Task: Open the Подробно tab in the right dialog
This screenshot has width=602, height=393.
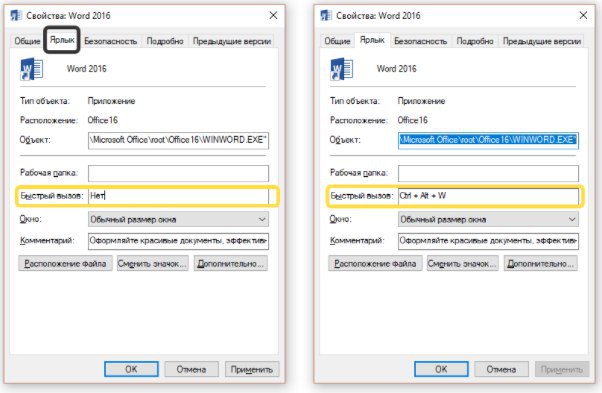Action: click(475, 41)
